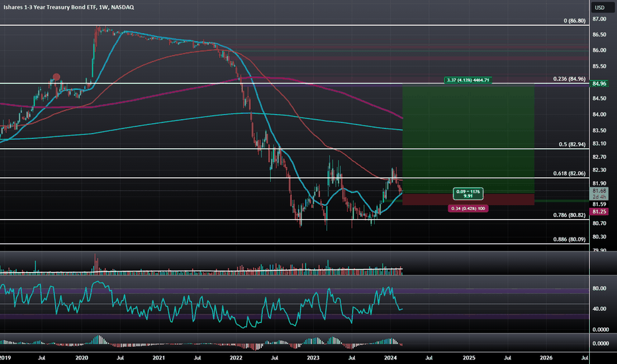Click the 85.50 price axis value

[x=599, y=66]
